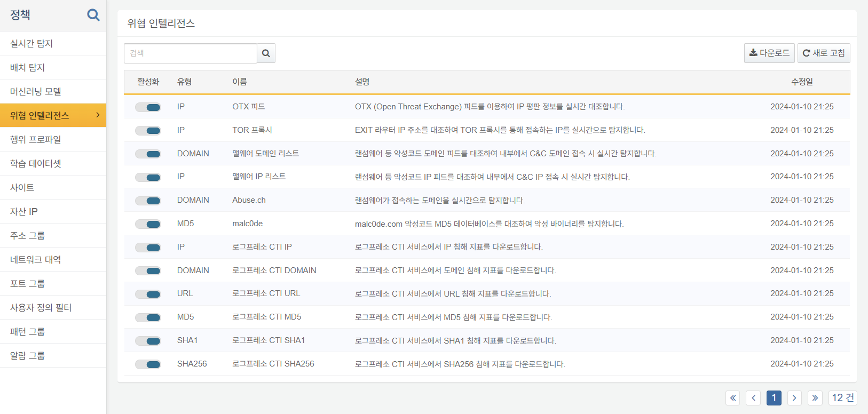Toggle 로그프레소 CTI URL switch
868x414 pixels.
(148, 294)
